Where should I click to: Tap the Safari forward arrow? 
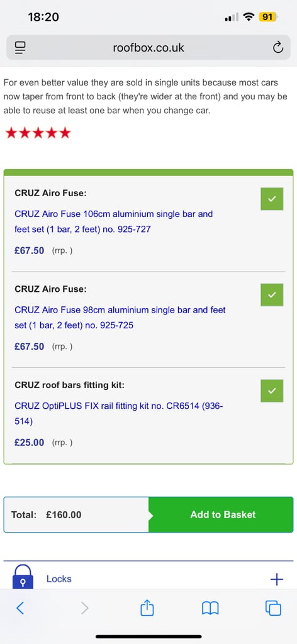pos(84,608)
